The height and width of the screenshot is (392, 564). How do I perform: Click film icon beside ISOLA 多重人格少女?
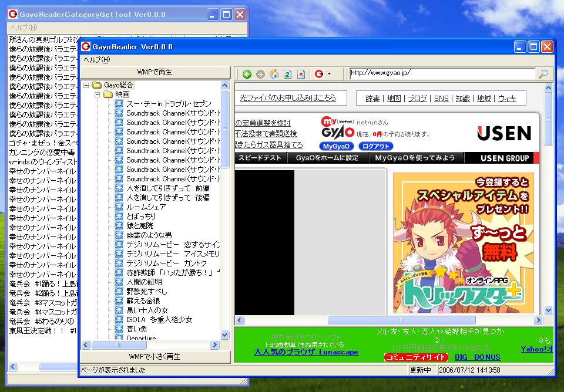[119, 319]
